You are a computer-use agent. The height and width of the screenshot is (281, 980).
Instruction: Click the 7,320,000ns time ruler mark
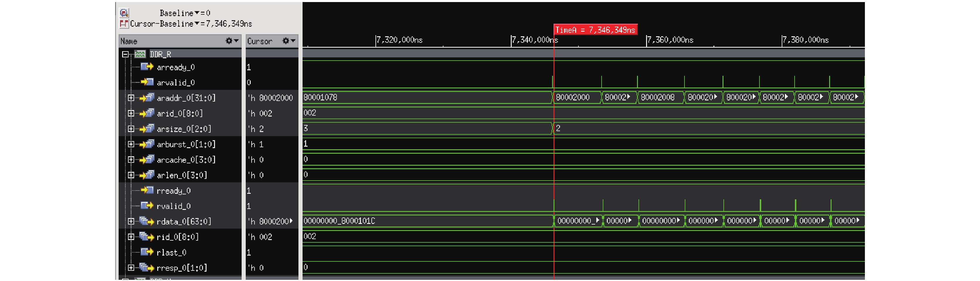coord(399,40)
